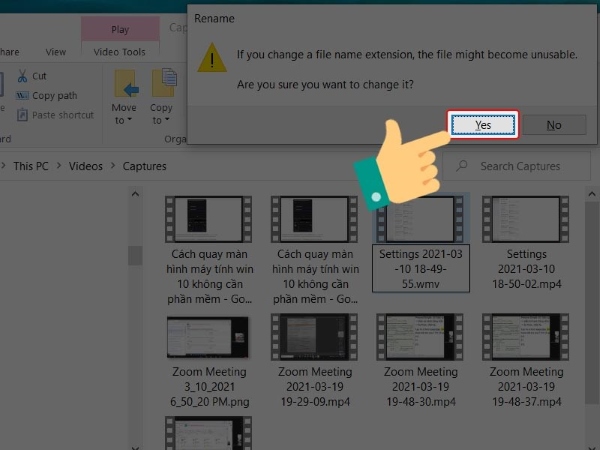600x450 pixels.
Task: Type in the Search Captures box
Action: coord(525,166)
